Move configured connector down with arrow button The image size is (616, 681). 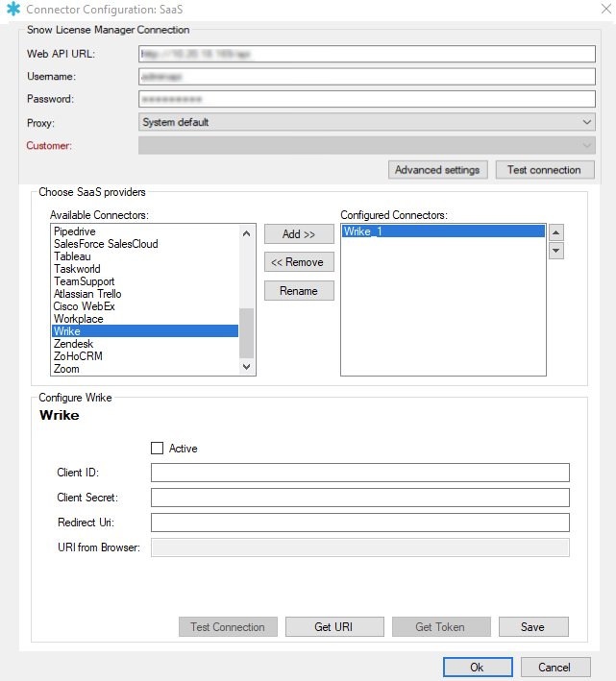(555, 251)
